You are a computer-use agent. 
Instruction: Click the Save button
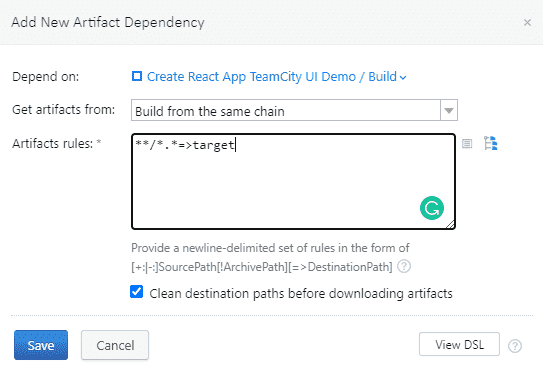(41, 345)
